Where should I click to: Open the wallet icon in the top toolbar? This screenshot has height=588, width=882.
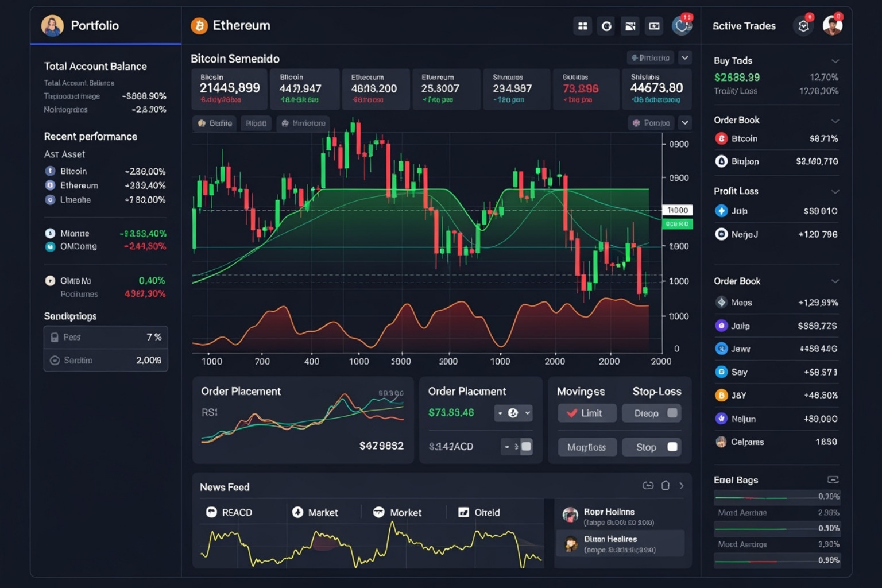coord(653,26)
